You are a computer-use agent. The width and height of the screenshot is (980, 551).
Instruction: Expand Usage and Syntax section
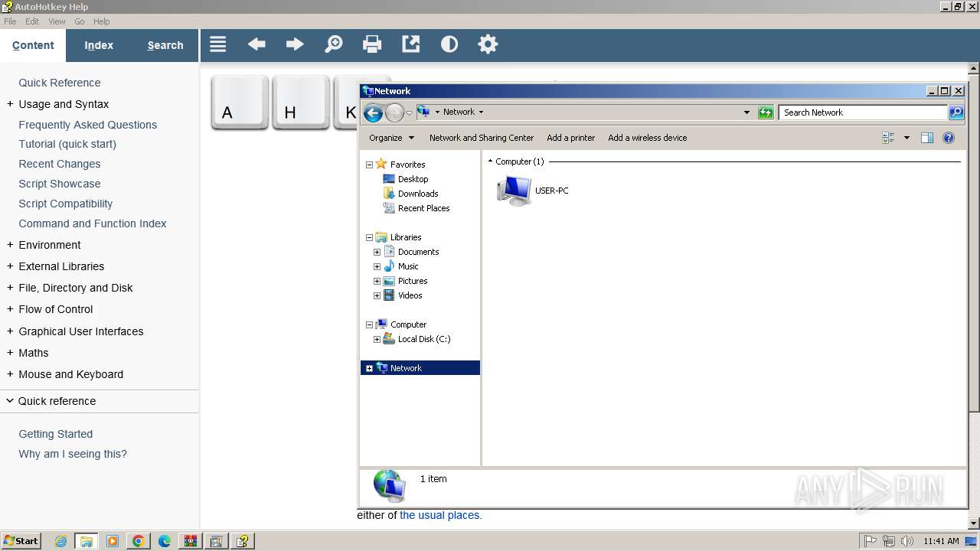click(10, 104)
